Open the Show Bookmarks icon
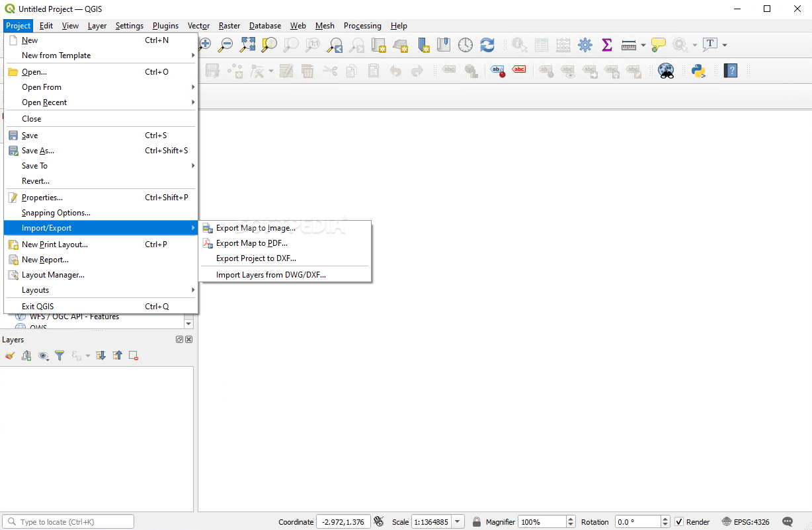The width and height of the screenshot is (812, 530). pyautogui.click(x=444, y=45)
